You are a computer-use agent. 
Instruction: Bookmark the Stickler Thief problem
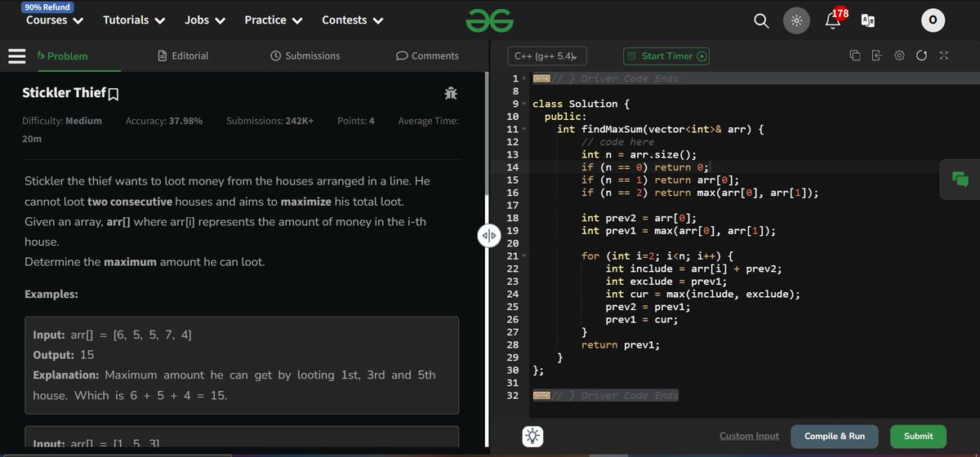[114, 95]
